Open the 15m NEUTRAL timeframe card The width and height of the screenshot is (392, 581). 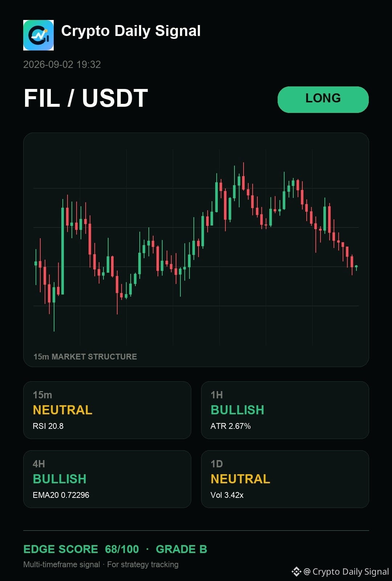(x=107, y=410)
